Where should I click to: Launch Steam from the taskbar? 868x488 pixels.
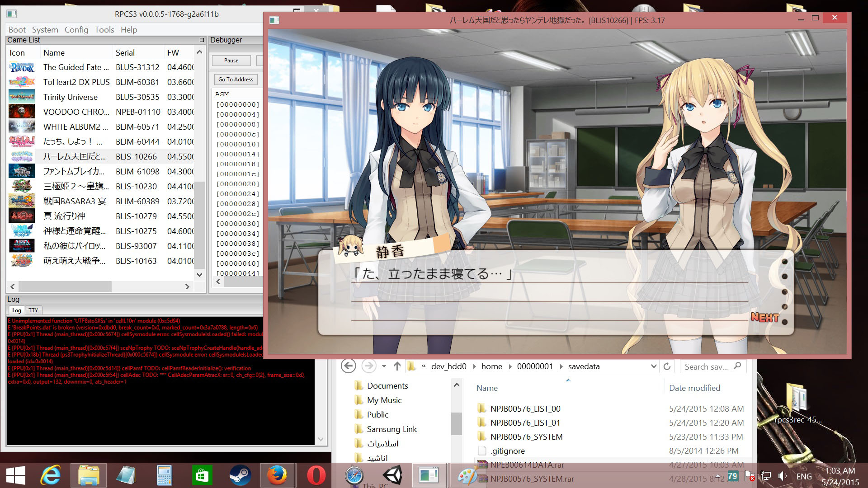[x=240, y=476]
